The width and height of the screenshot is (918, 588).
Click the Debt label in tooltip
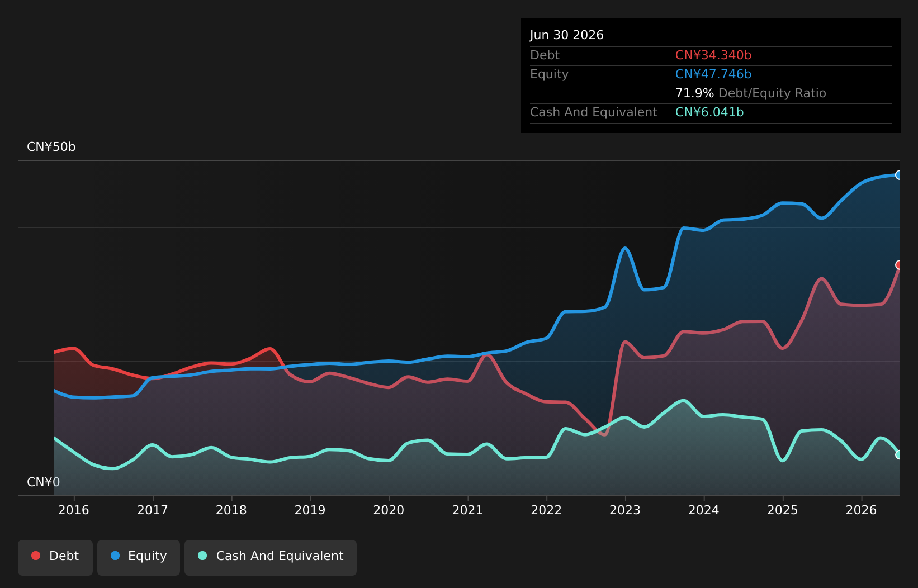click(545, 55)
